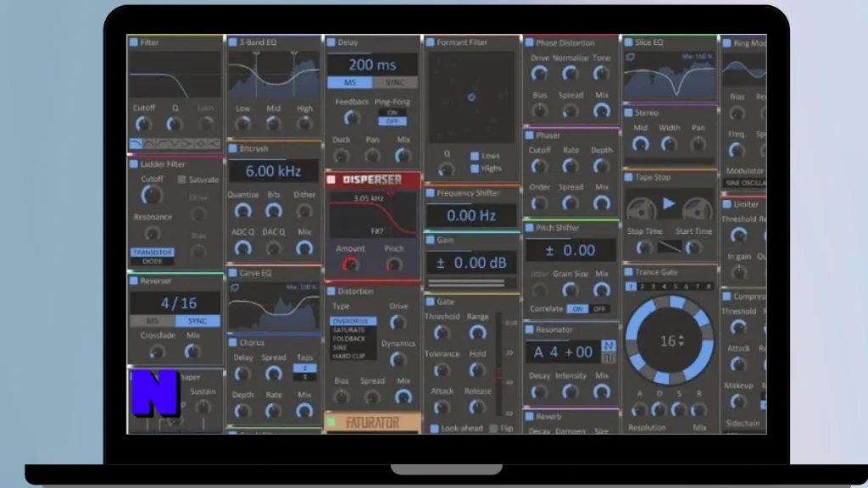Click the Filter Cutoff knob
The width and height of the screenshot is (868, 488).
pos(143,124)
